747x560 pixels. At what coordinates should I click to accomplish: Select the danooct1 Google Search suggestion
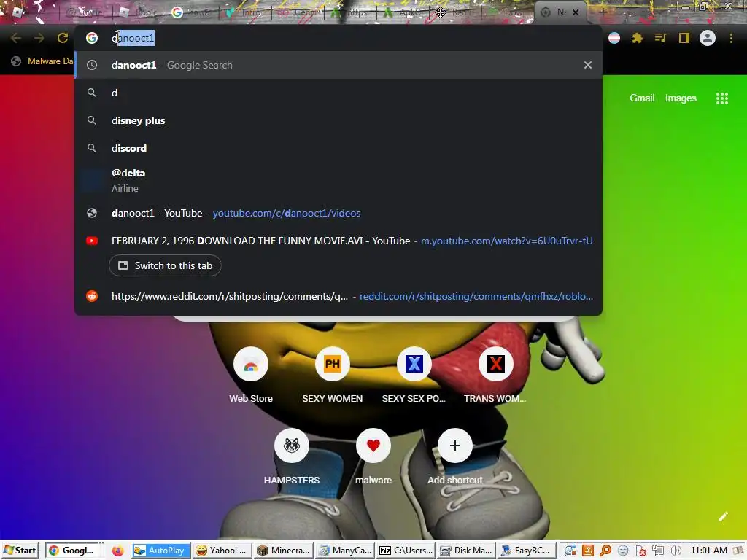[x=338, y=65]
